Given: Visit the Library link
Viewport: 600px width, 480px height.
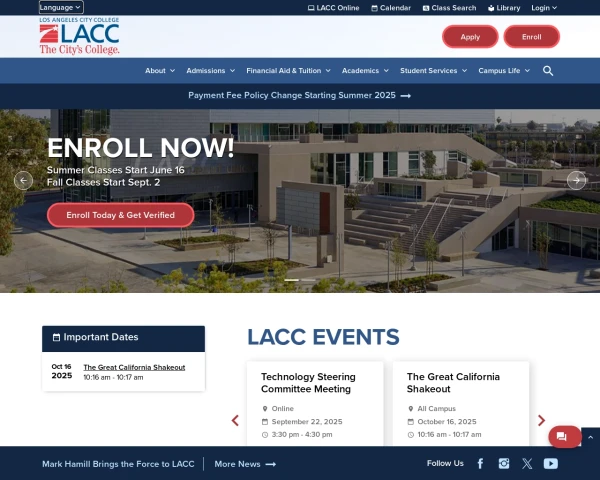Looking at the screenshot, I should 504,8.
